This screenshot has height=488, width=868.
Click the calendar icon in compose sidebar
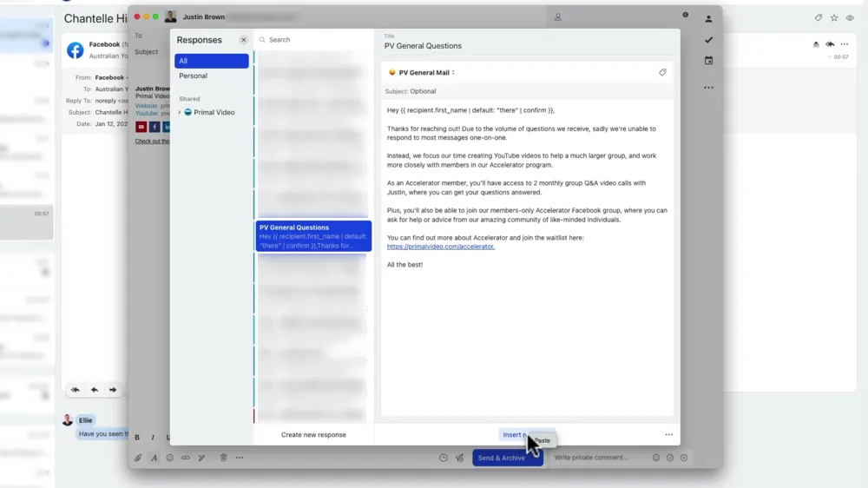coord(708,61)
